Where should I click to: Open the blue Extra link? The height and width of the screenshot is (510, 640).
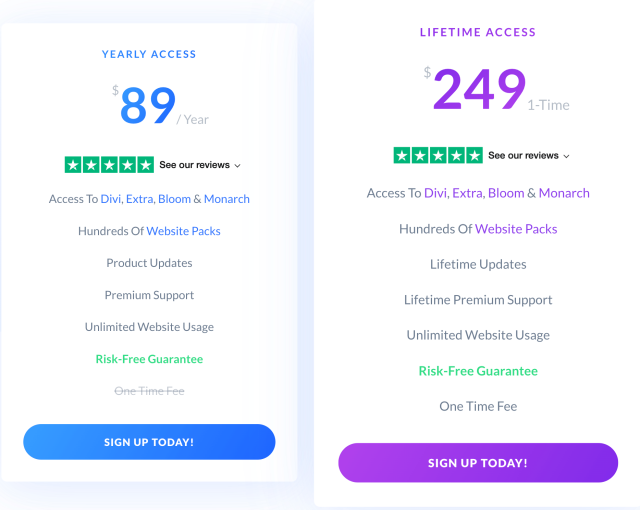[x=140, y=199]
